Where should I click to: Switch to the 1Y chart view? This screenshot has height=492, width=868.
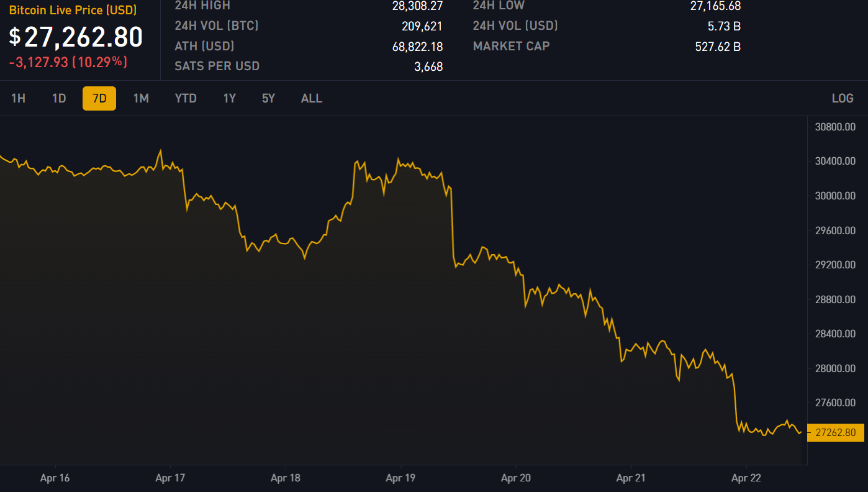click(x=230, y=98)
